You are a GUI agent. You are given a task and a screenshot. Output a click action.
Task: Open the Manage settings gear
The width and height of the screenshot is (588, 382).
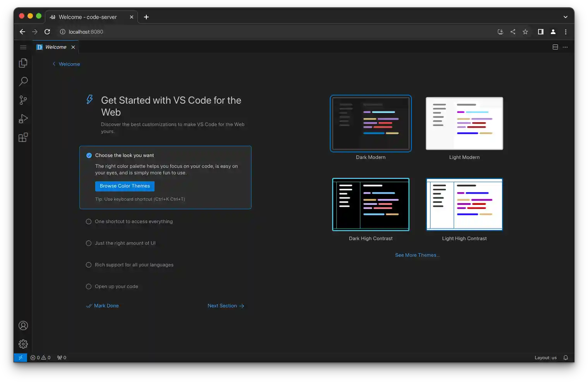(x=23, y=344)
